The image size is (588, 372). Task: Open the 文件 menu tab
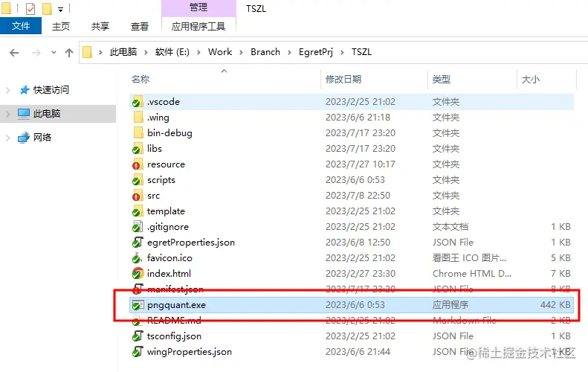click(x=21, y=26)
